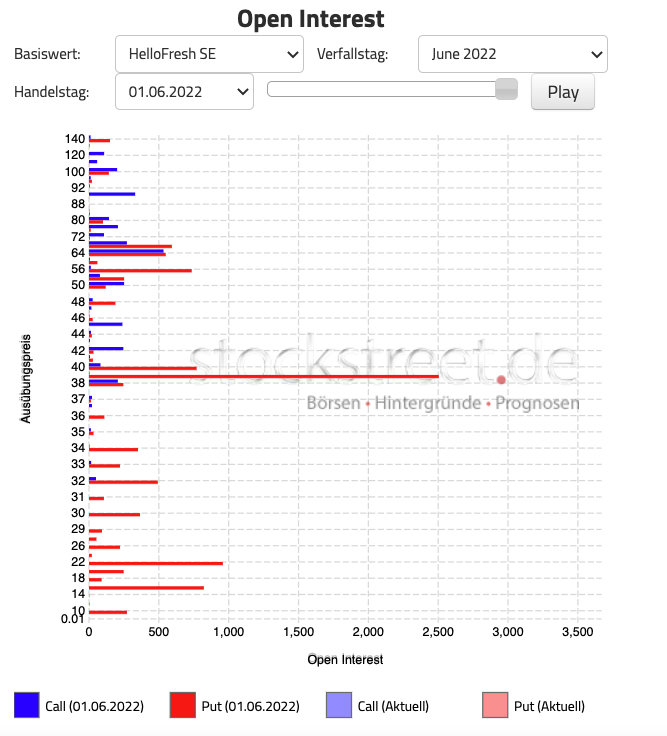
Task: Click the Call (Aktuell) legend label
Action: [x=393, y=706]
